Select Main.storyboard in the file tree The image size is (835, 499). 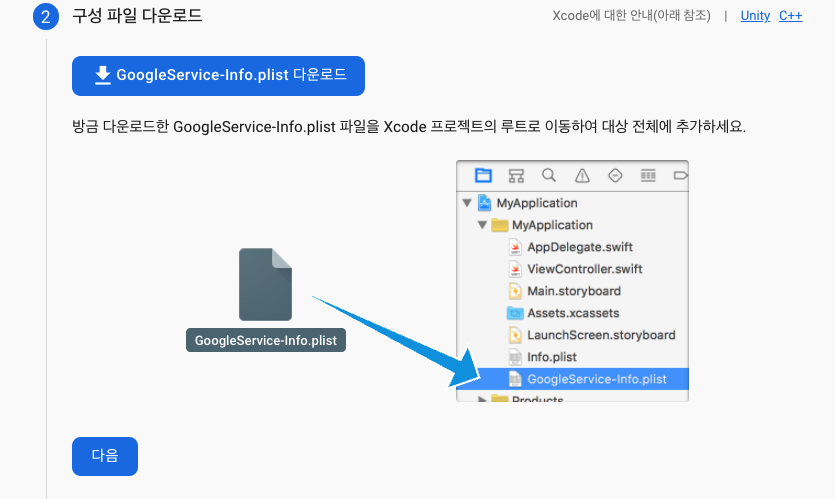pyautogui.click(x=572, y=291)
